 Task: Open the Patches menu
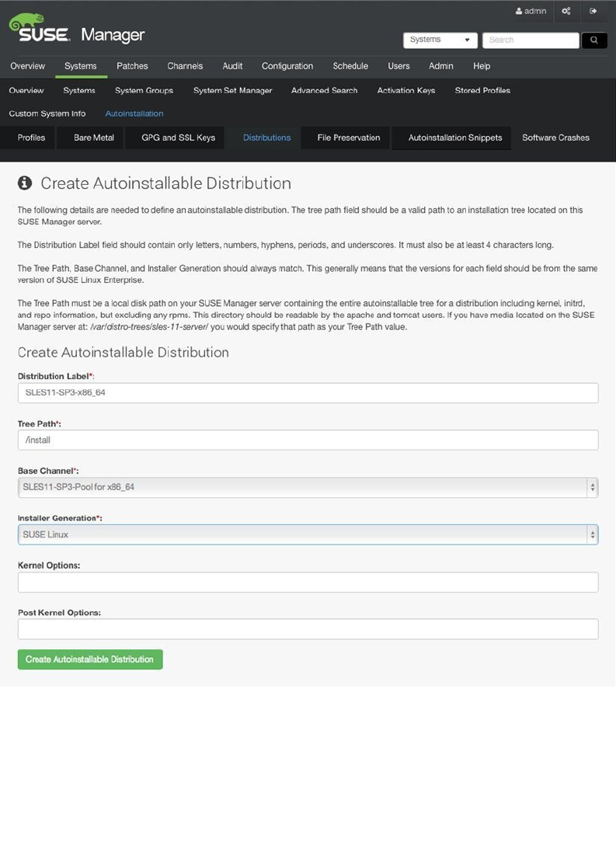tap(132, 66)
